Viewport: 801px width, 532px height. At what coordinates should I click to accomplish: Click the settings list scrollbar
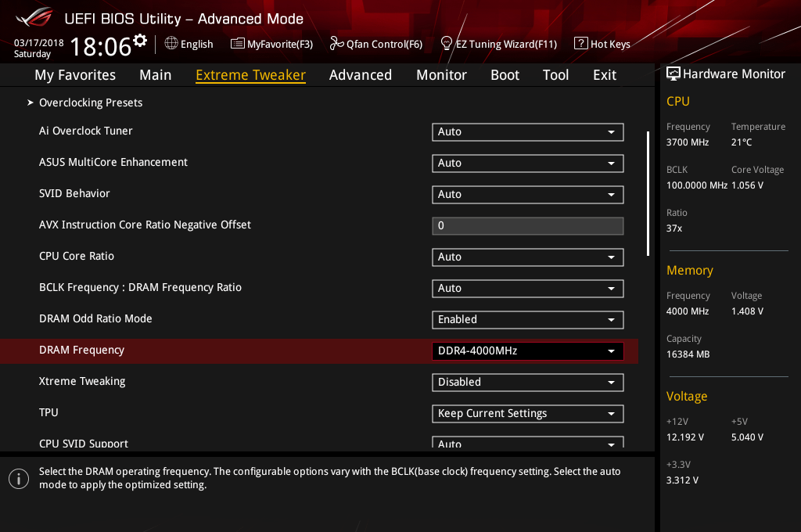pos(648,193)
